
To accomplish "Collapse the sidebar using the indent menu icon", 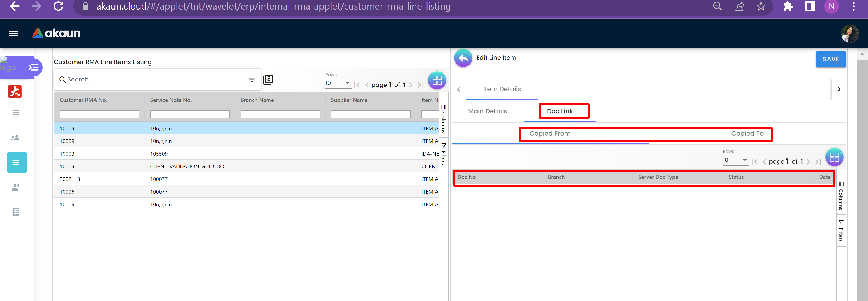I will 33,67.
